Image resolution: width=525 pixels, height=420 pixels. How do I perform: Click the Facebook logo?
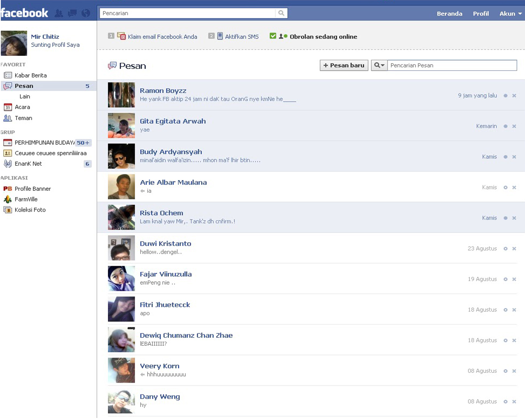click(x=25, y=13)
